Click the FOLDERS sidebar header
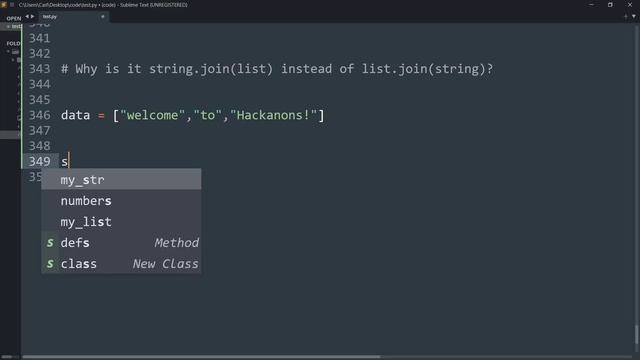This screenshot has height=360, width=640. point(13,43)
